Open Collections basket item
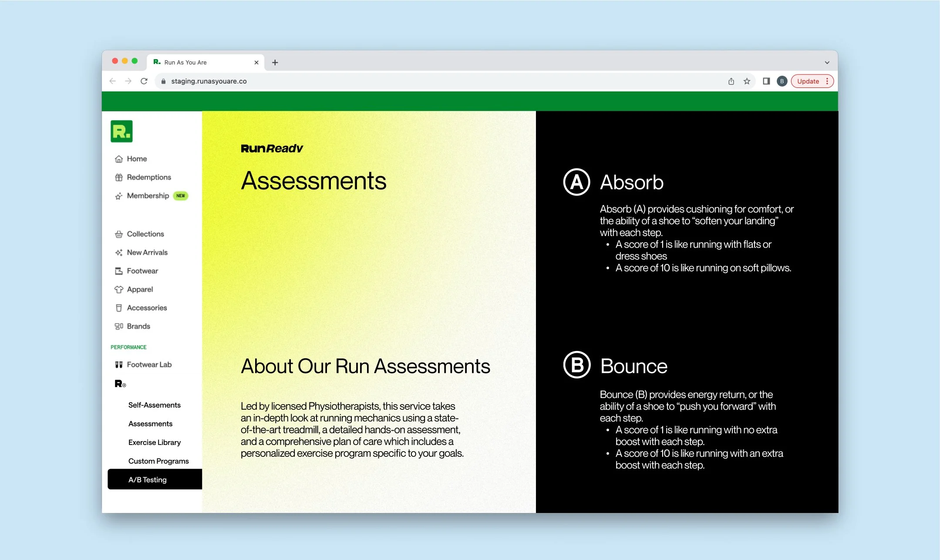The image size is (940, 560). [x=145, y=234]
